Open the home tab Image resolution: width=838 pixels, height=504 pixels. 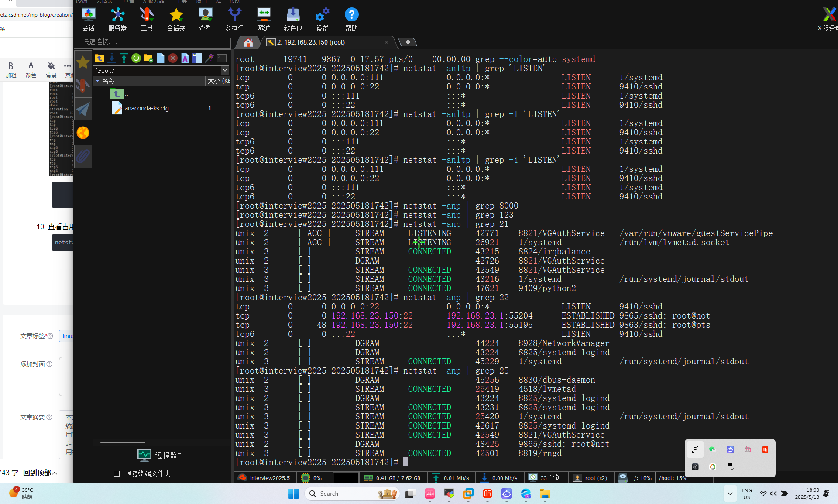click(248, 42)
